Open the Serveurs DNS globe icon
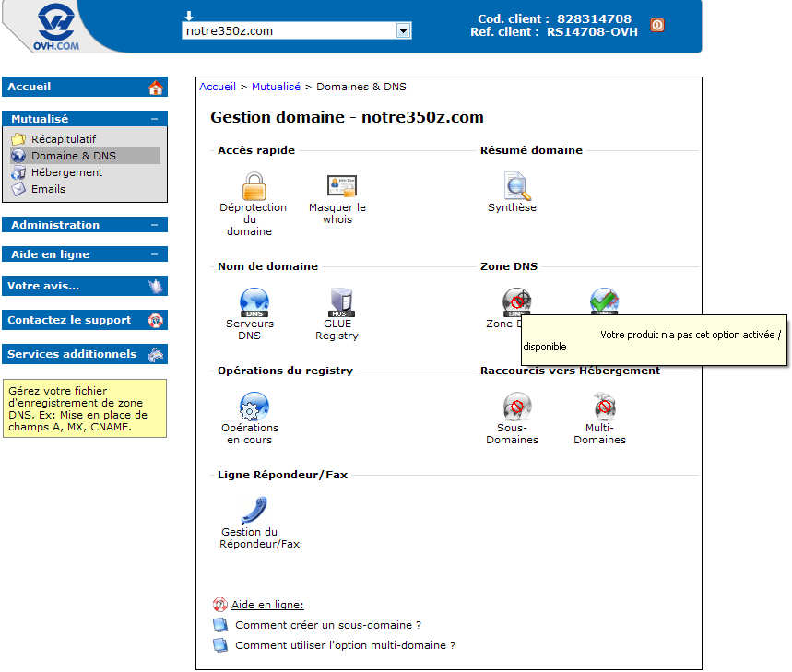Viewport: 792px width, 672px height. [x=254, y=302]
